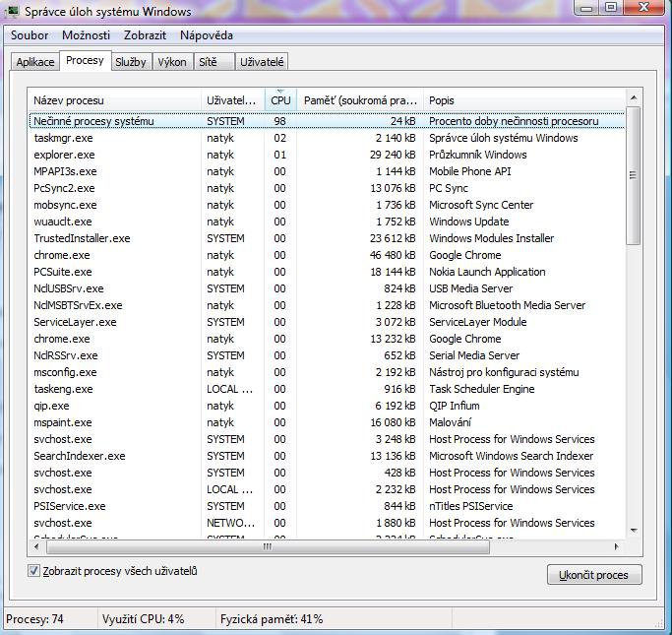Toggle 'Zobrazit procesy všech uživatelů' checkbox
This screenshot has height=635, width=672.
tap(33, 571)
